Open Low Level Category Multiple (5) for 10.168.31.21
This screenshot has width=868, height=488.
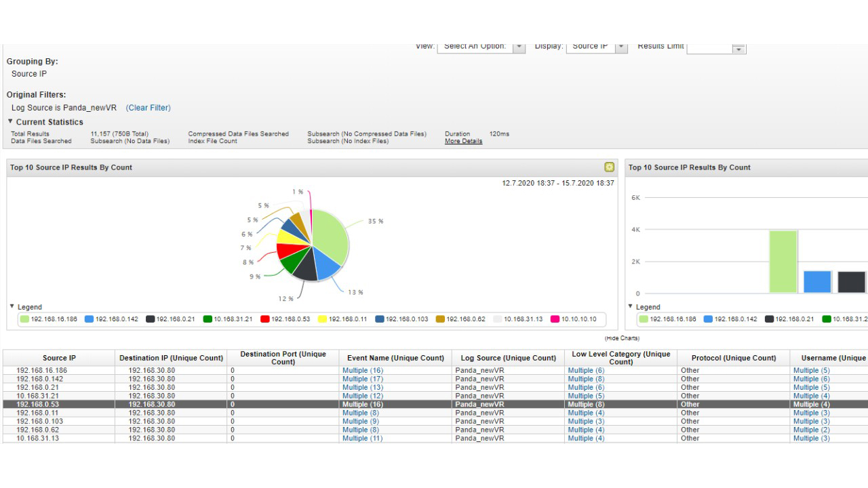tap(586, 396)
